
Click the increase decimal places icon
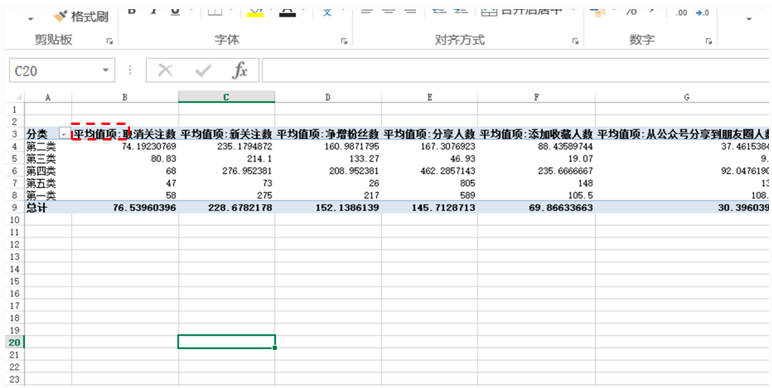[681, 13]
